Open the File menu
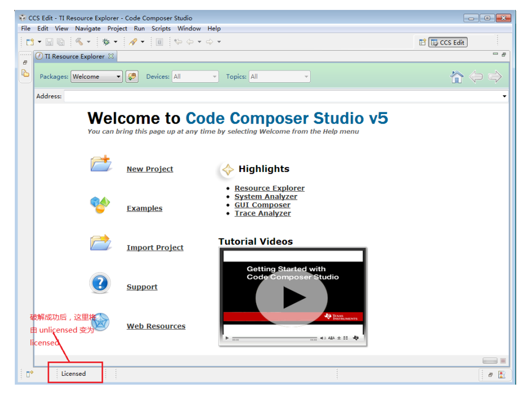This screenshot has height=394, width=532. 26,29
